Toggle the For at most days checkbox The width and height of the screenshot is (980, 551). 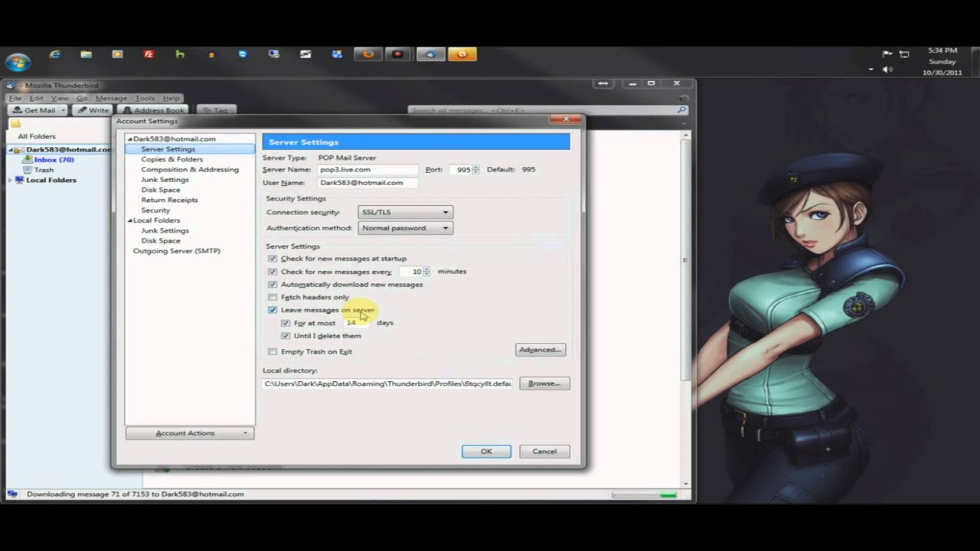pyautogui.click(x=286, y=323)
